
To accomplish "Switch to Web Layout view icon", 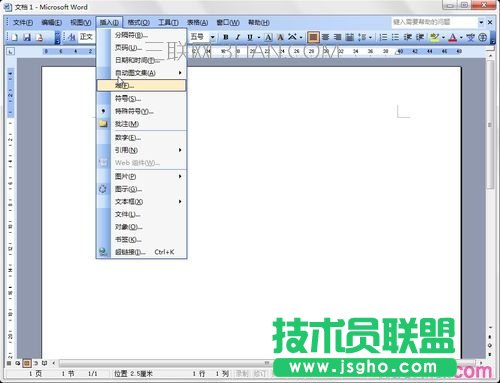I will [x=18, y=363].
